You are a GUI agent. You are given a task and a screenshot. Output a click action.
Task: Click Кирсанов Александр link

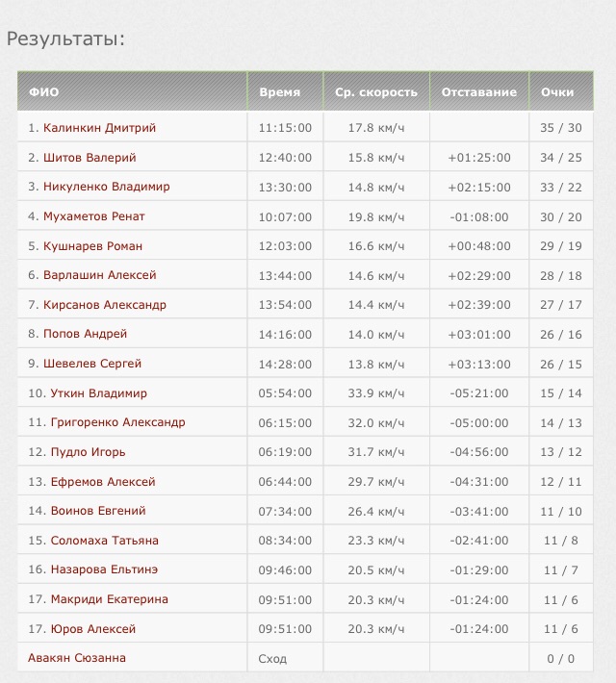click(x=105, y=305)
